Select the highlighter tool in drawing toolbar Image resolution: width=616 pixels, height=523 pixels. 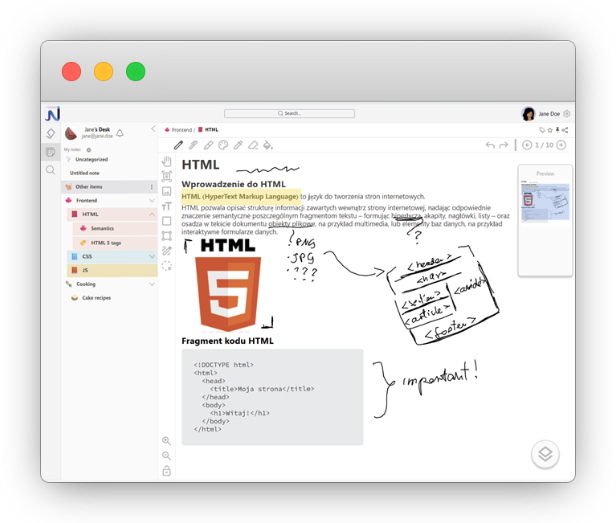click(208, 145)
